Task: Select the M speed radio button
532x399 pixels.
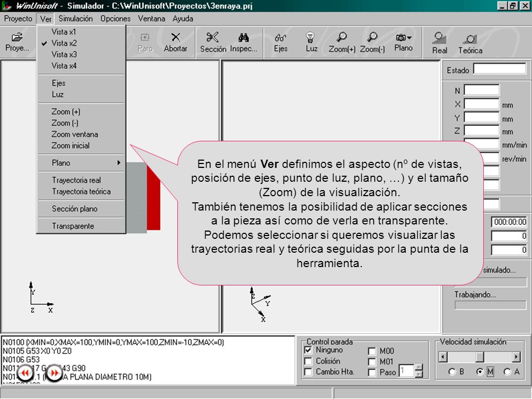Action: point(480,372)
